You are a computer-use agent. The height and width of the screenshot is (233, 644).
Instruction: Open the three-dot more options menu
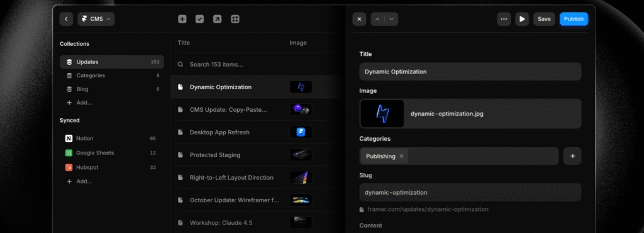(504, 19)
